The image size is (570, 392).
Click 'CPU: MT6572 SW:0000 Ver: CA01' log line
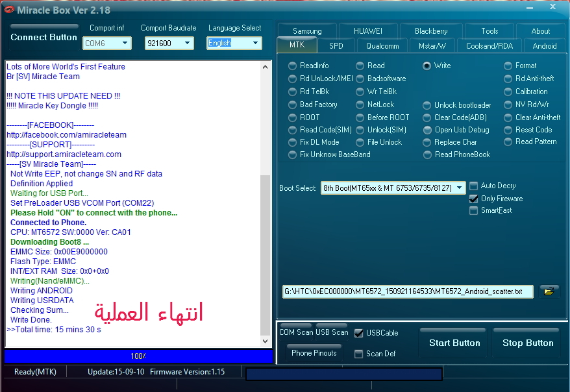point(71,232)
